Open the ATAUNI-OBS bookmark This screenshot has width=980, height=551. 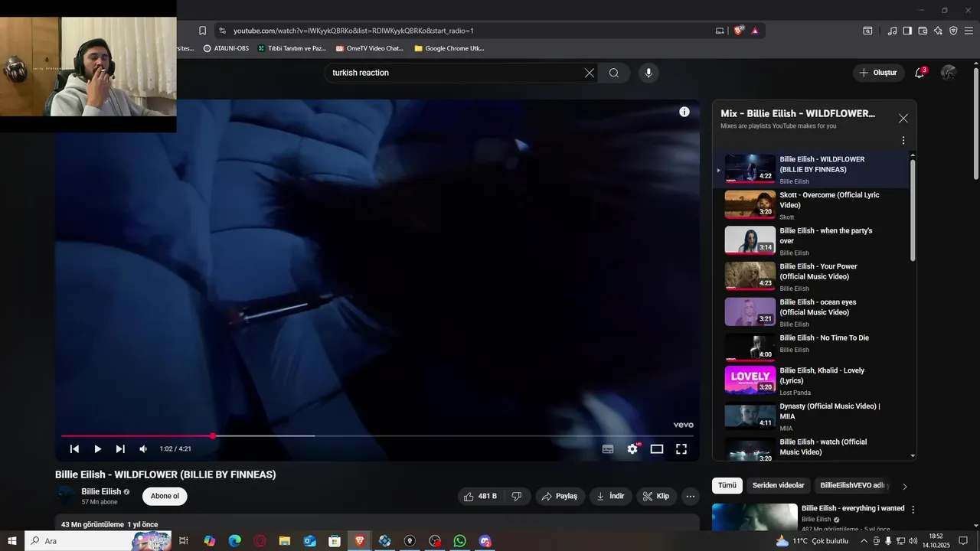[x=226, y=48]
